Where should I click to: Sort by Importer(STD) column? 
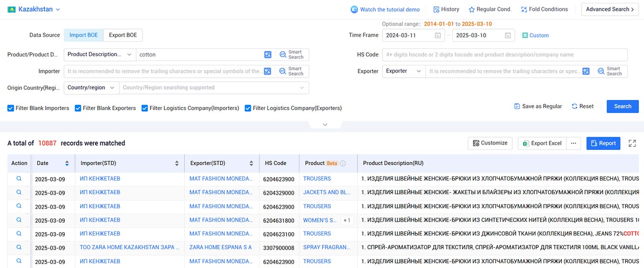(176, 163)
